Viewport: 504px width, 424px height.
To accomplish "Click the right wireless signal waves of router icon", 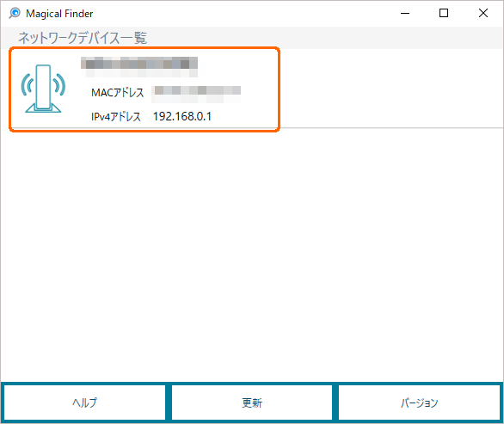I will 59,84.
